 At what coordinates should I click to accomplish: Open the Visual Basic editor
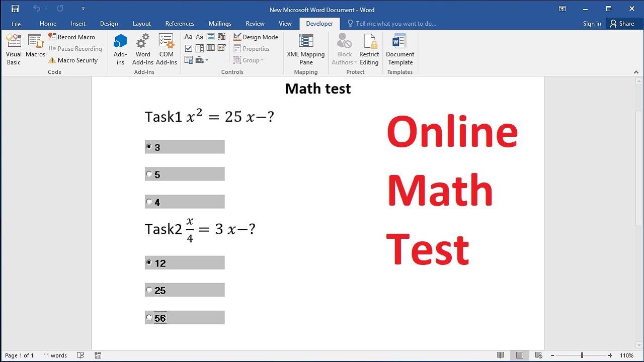[x=14, y=50]
